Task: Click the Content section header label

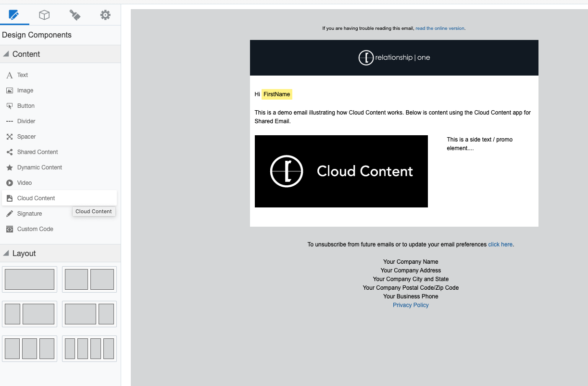Action: coord(26,54)
